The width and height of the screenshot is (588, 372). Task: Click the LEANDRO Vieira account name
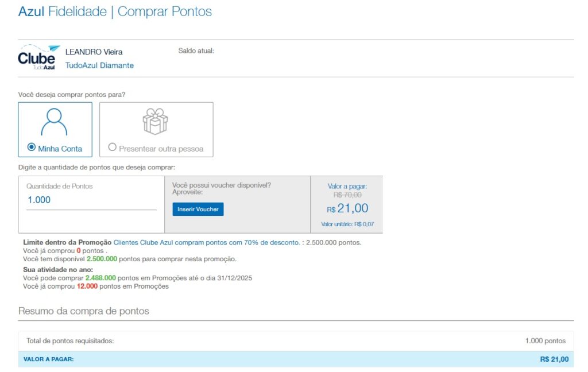click(94, 52)
